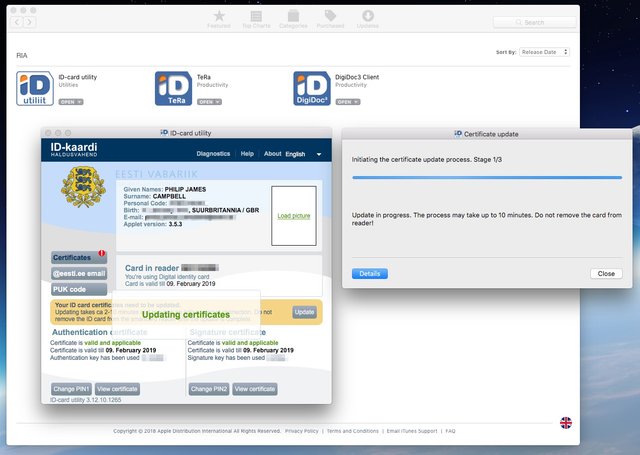Select the PUK code sidebar tab
This screenshot has height=455, width=640.
(x=79, y=289)
